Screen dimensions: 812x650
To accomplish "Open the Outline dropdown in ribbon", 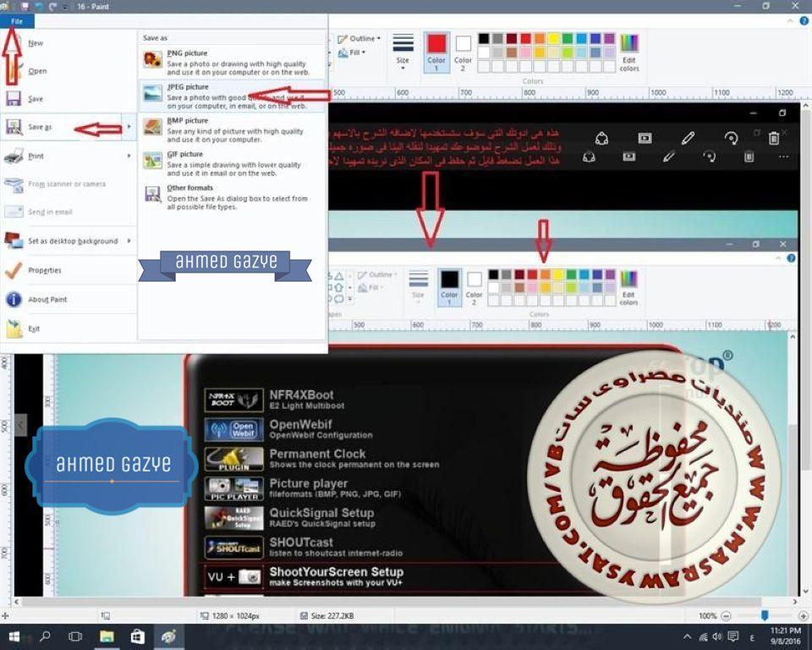I will click(359, 38).
